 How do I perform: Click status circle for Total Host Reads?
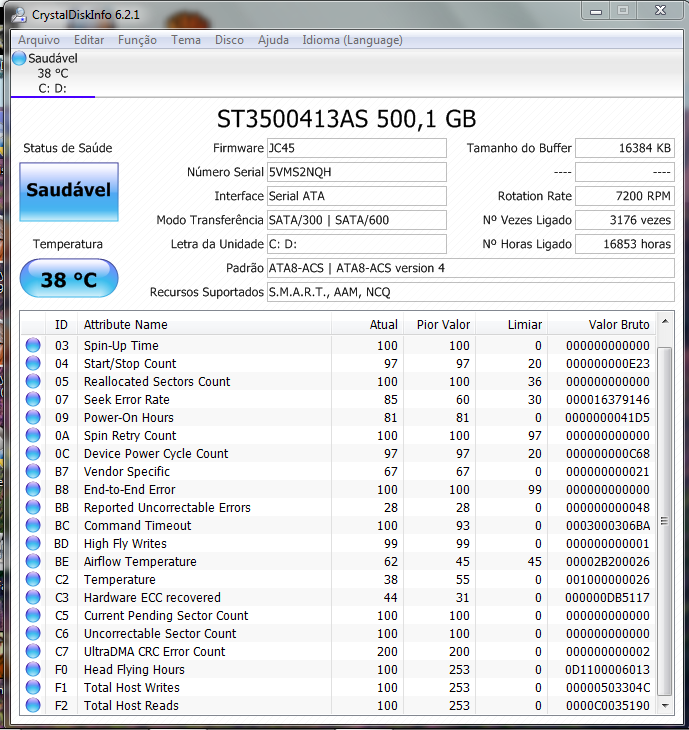click(x=33, y=705)
